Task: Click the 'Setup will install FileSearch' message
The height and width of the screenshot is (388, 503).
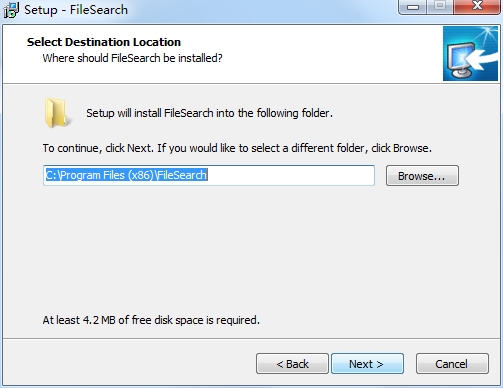Action: click(209, 113)
